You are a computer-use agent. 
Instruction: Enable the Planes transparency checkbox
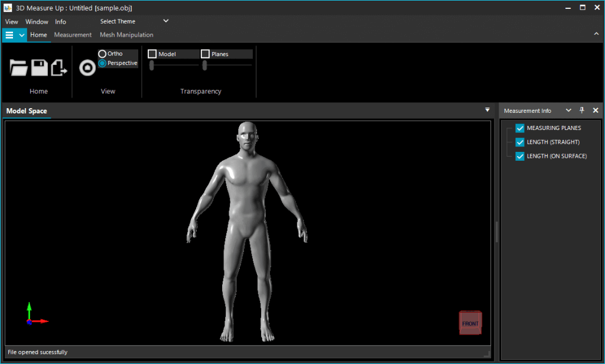coord(206,53)
